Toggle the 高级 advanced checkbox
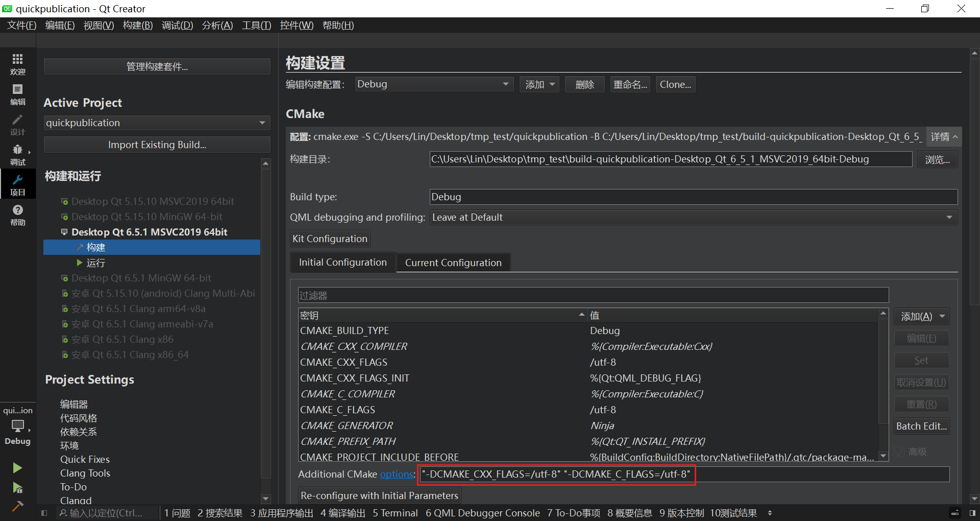The width and height of the screenshot is (980, 521). pyautogui.click(x=899, y=452)
